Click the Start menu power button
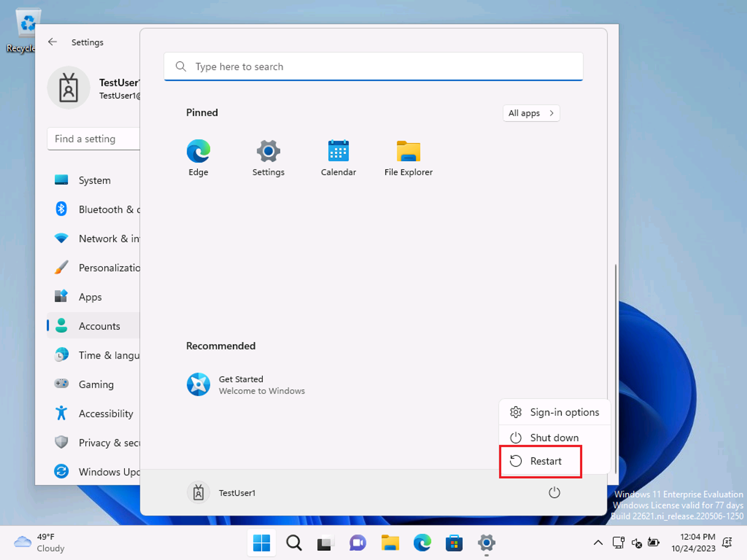The image size is (747, 560). (554, 493)
